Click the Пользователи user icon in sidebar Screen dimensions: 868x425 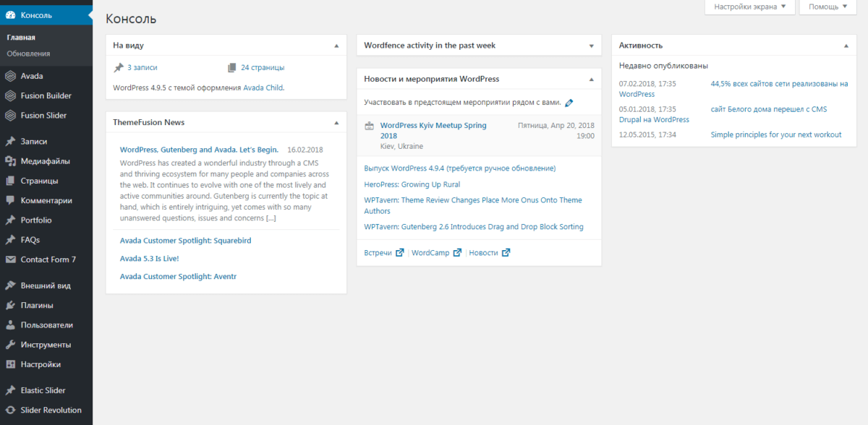click(10, 325)
